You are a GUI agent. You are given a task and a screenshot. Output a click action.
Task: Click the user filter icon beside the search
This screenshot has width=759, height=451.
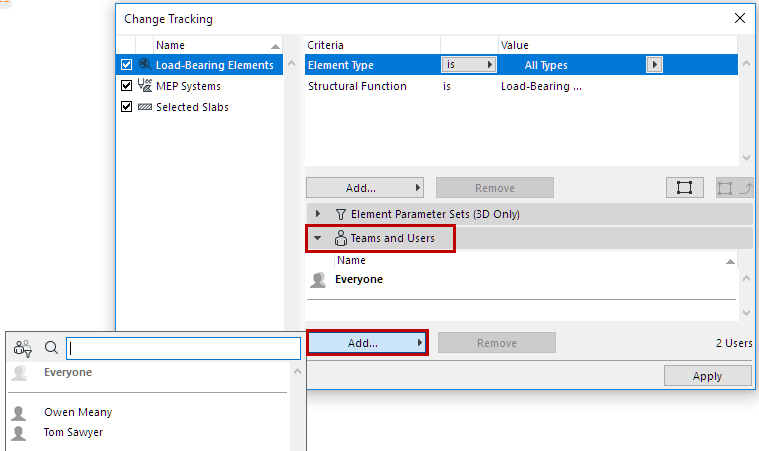point(23,348)
